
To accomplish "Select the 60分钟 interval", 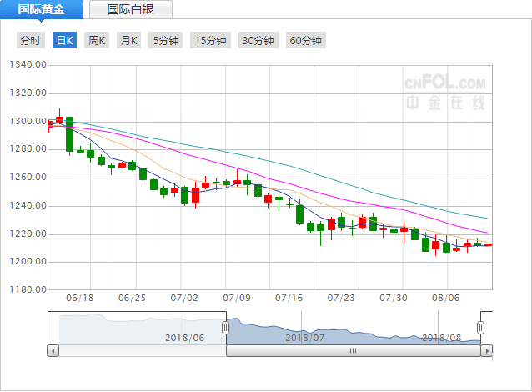I will (x=306, y=40).
